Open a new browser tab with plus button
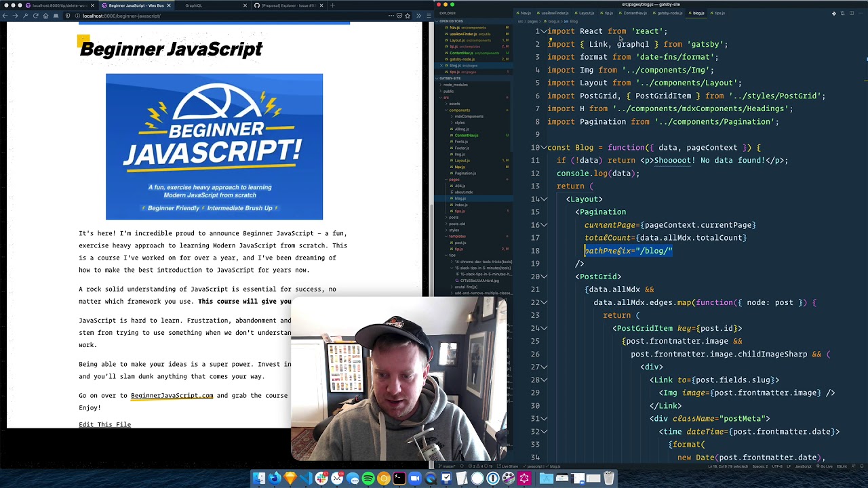This screenshot has width=868, height=488. point(332,5)
